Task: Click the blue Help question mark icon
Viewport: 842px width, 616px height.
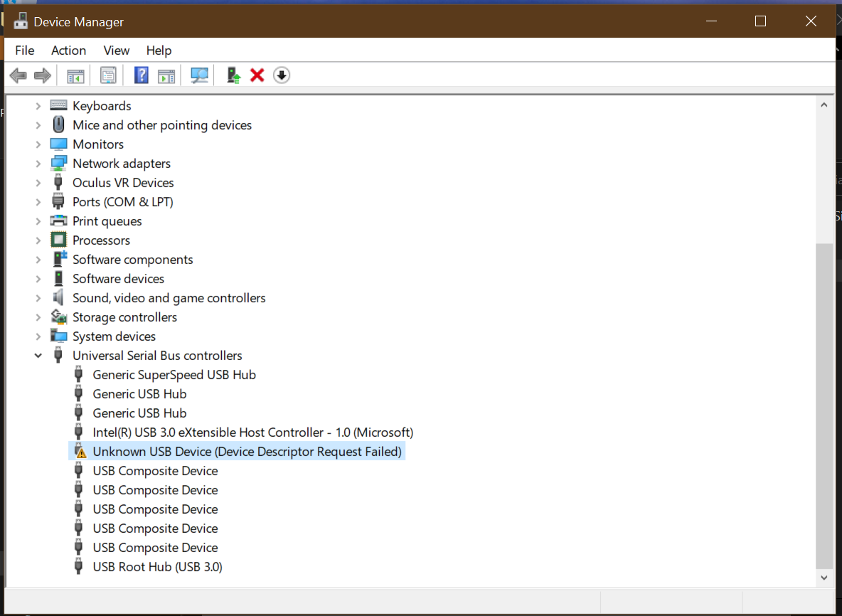Action: pyautogui.click(x=142, y=75)
